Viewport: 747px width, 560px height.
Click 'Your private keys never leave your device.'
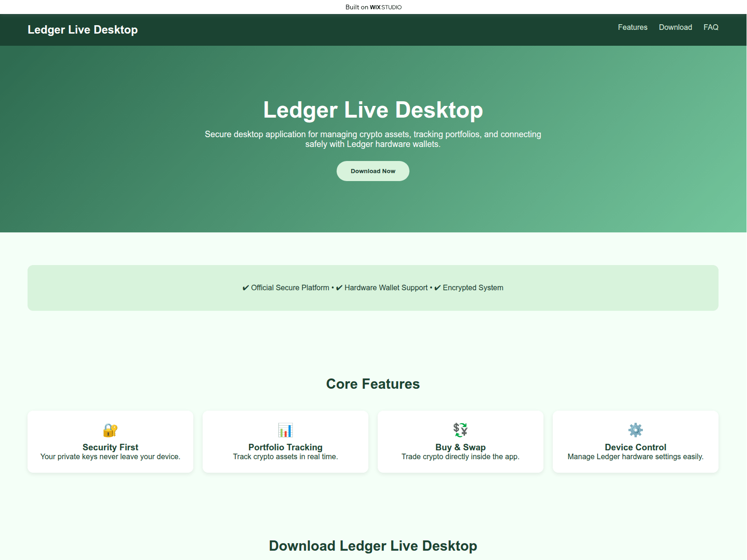[x=110, y=456]
